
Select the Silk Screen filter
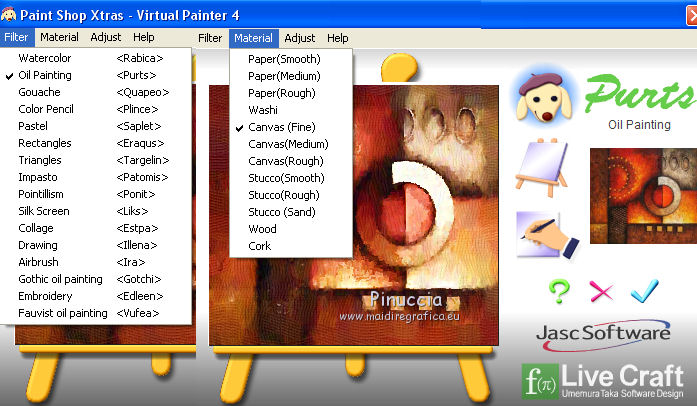tap(96, 211)
